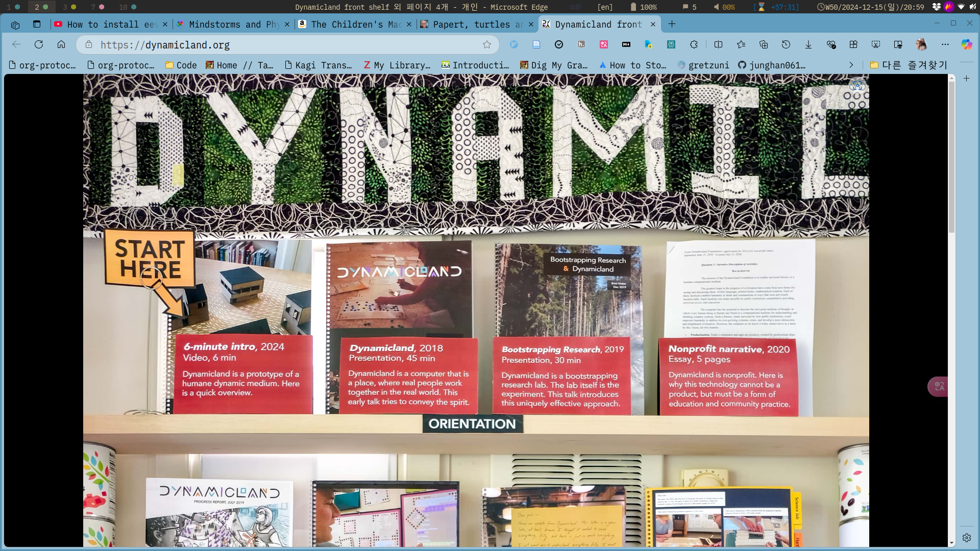Open 'Home // Ta…' bookmark
The image size is (980, 551).
click(239, 65)
